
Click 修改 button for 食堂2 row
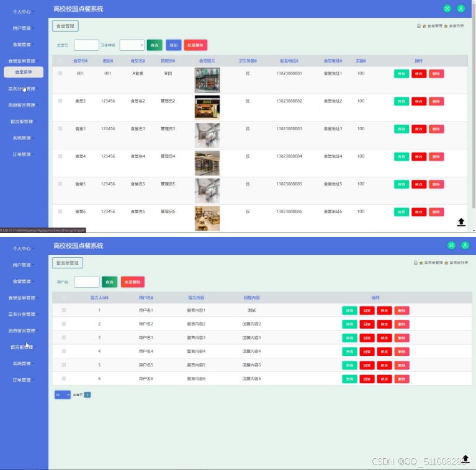tap(419, 101)
